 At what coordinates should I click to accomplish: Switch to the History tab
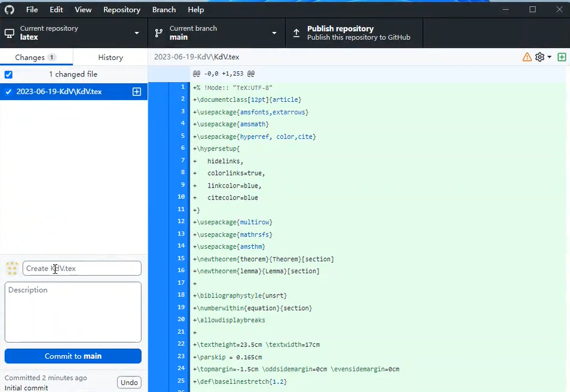point(110,58)
